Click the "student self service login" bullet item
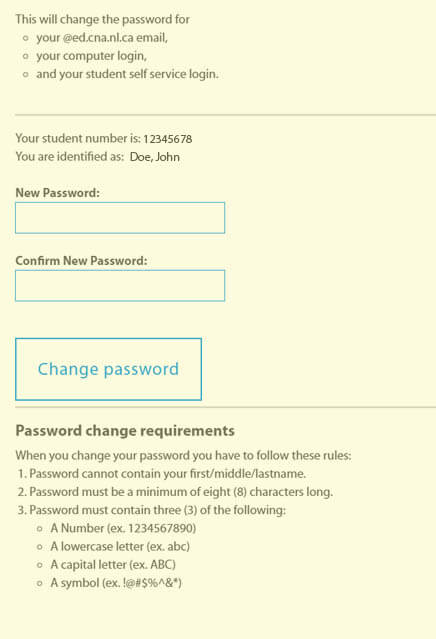Image resolution: width=436 pixels, height=639 pixels. (x=127, y=74)
